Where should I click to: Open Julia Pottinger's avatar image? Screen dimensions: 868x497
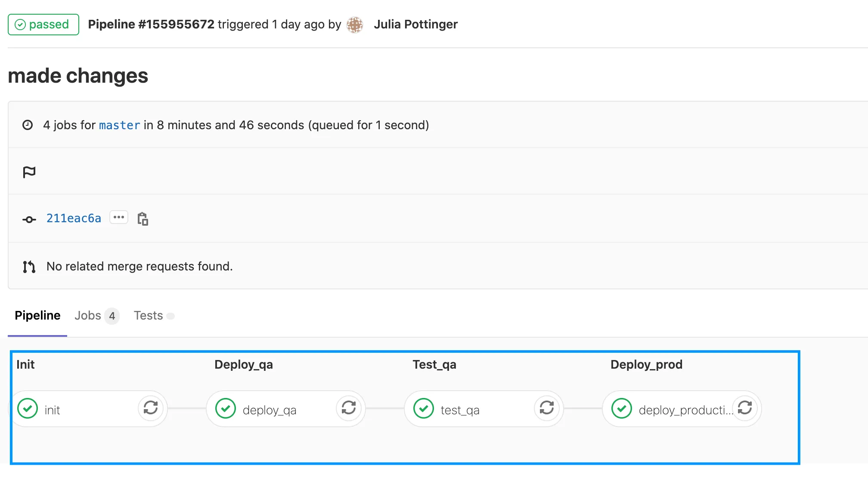(x=355, y=25)
